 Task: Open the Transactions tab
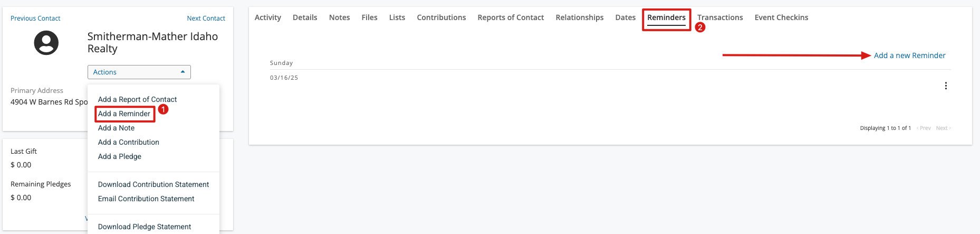pyautogui.click(x=720, y=17)
